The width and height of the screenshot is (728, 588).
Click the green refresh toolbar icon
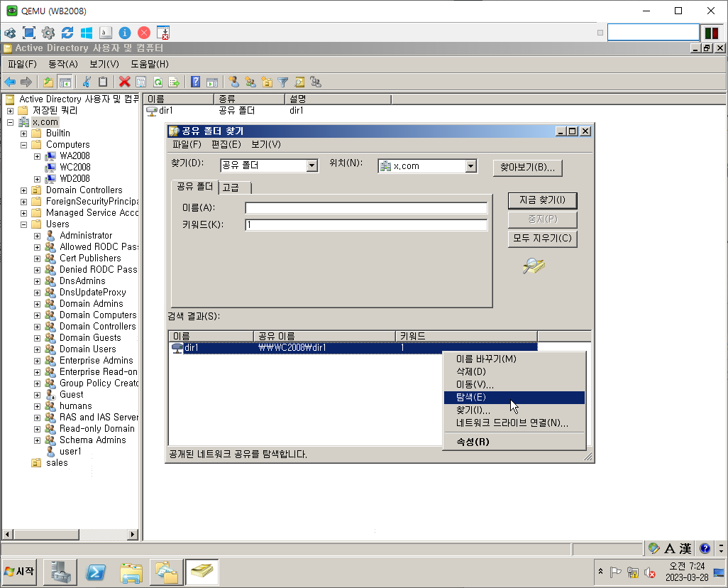coord(158,82)
